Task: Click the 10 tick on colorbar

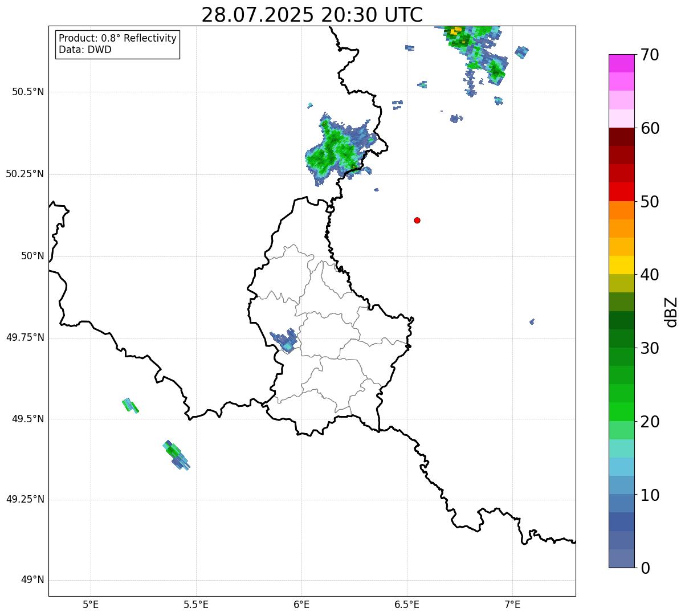Action: (650, 495)
